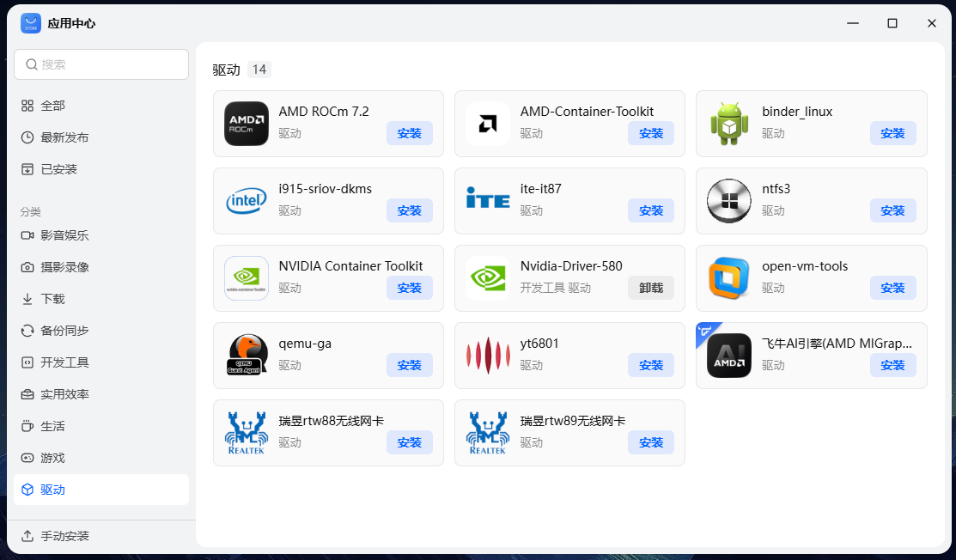
Task: Uninstall Nvidia-Driver-580 via 卸载 button
Action: [651, 289]
